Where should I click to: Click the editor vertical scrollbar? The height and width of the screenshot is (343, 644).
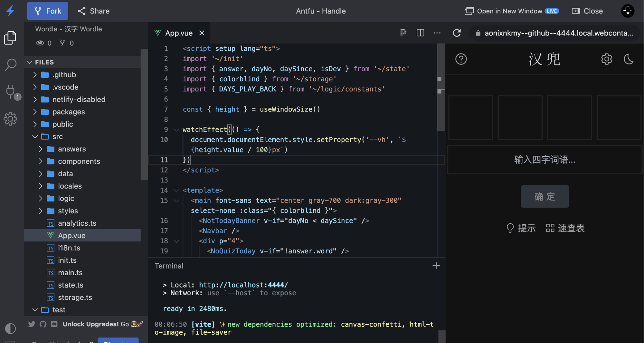441,88
